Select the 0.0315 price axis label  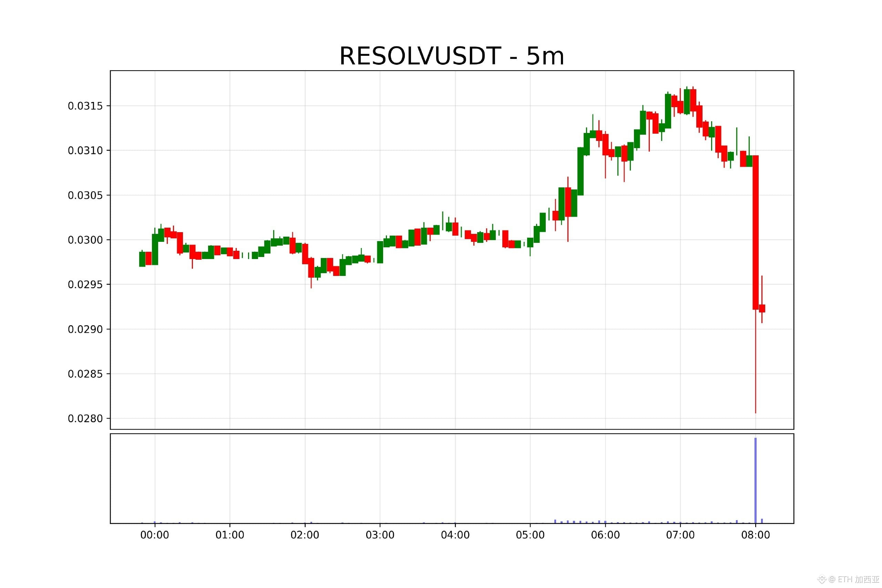pos(85,106)
